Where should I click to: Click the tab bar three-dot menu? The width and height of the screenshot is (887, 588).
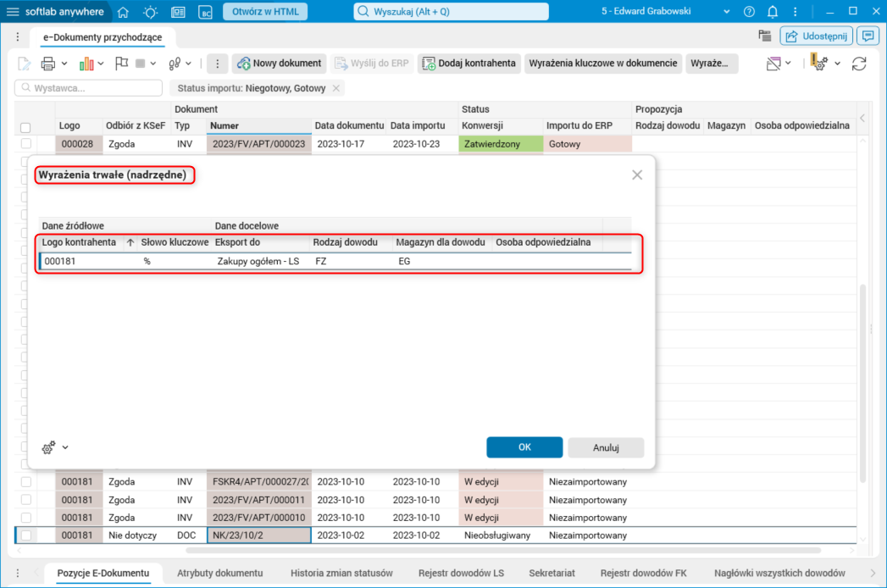18,36
